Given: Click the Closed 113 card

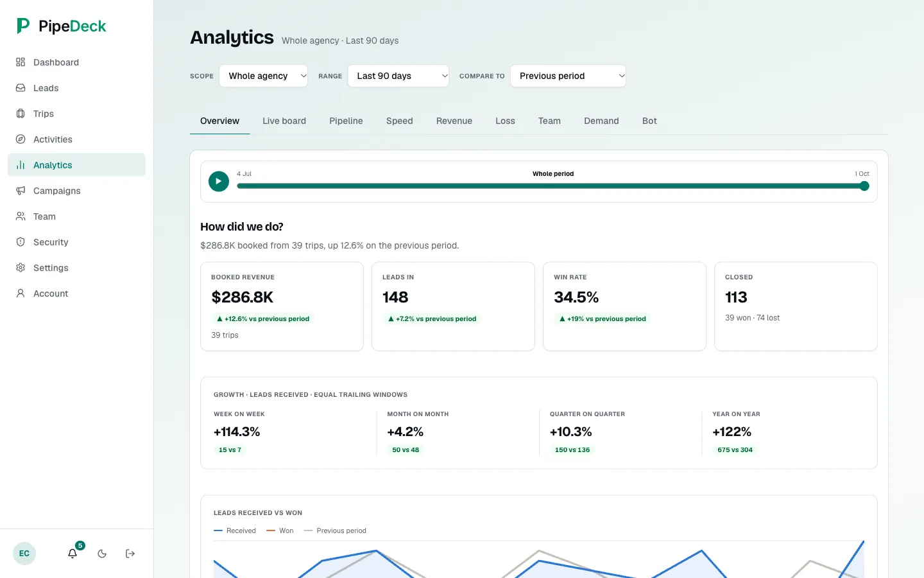Looking at the screenshot, I should pyautogui.click(x=796, y=306).
